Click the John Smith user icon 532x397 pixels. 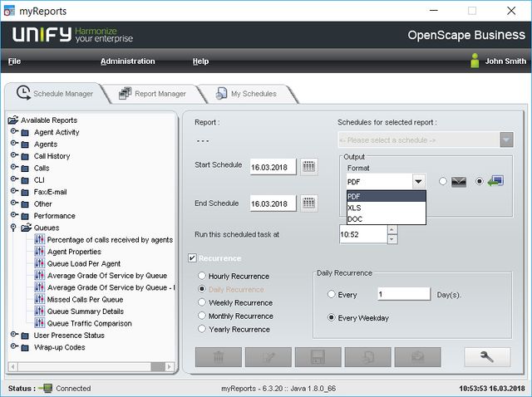475,61
